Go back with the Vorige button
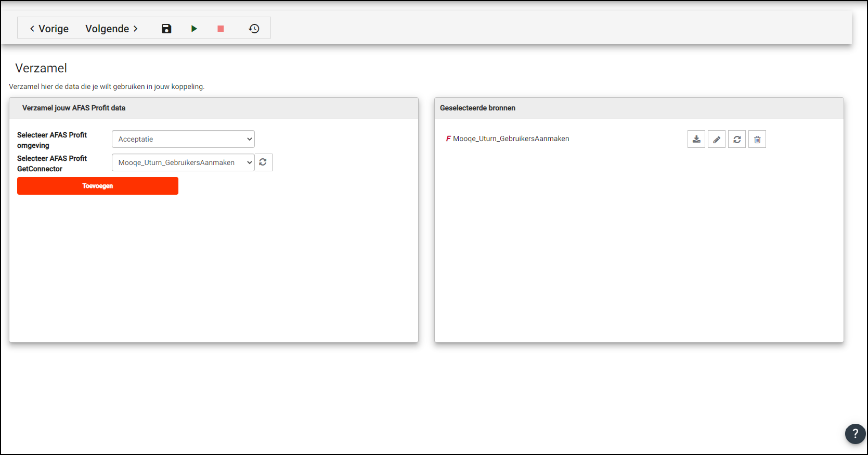The width and height of the screenshot is (868, 455). pyautogui.click(x=49, y=29)
